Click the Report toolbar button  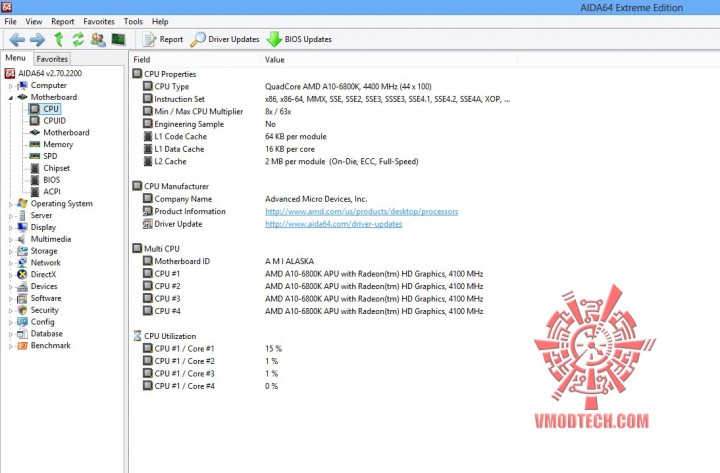click(x=163, y=39)
